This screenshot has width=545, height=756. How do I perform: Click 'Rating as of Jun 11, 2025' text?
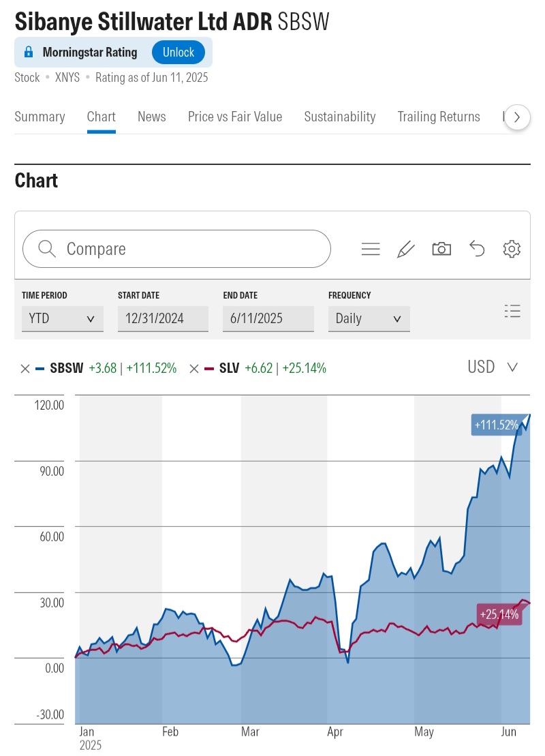click(152, 78)
